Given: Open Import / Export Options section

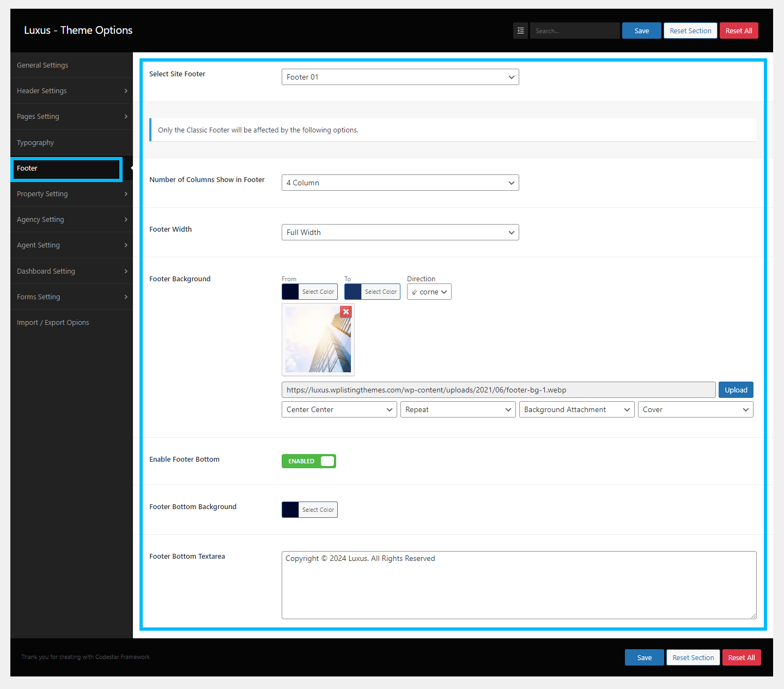Looking at the screenshot, I should (53, 323).
